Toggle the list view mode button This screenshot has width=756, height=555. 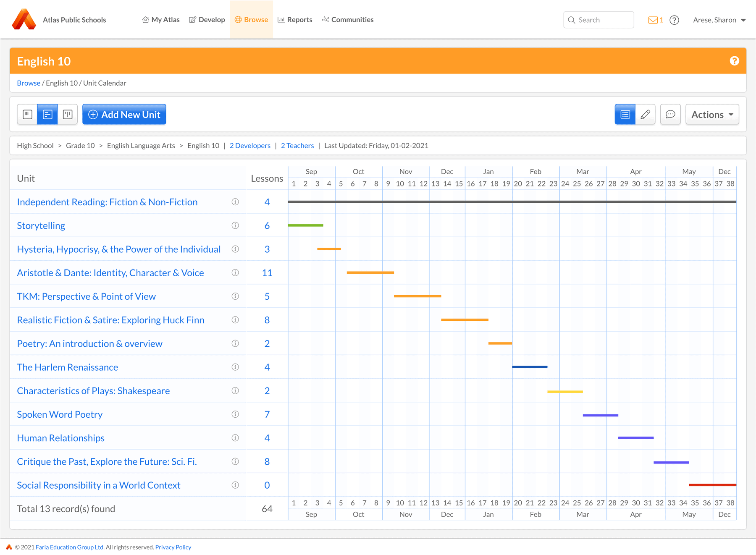pos(625,114)
